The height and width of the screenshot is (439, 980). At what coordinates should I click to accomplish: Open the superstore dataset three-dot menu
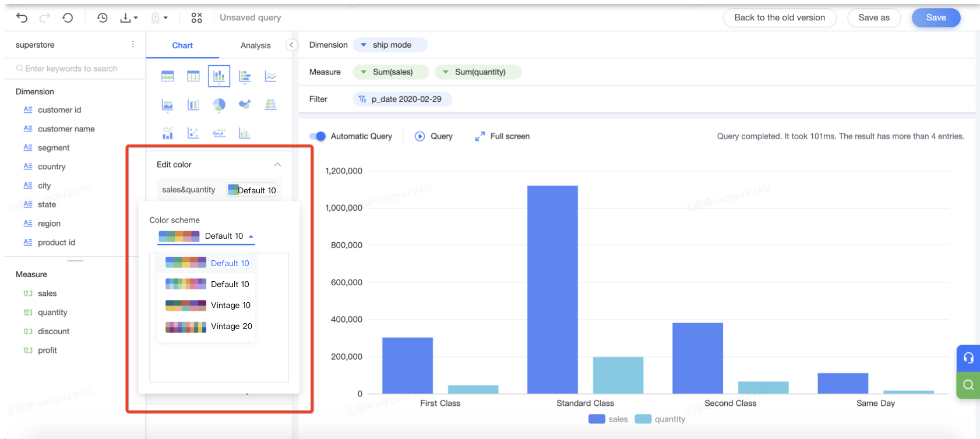133,45
